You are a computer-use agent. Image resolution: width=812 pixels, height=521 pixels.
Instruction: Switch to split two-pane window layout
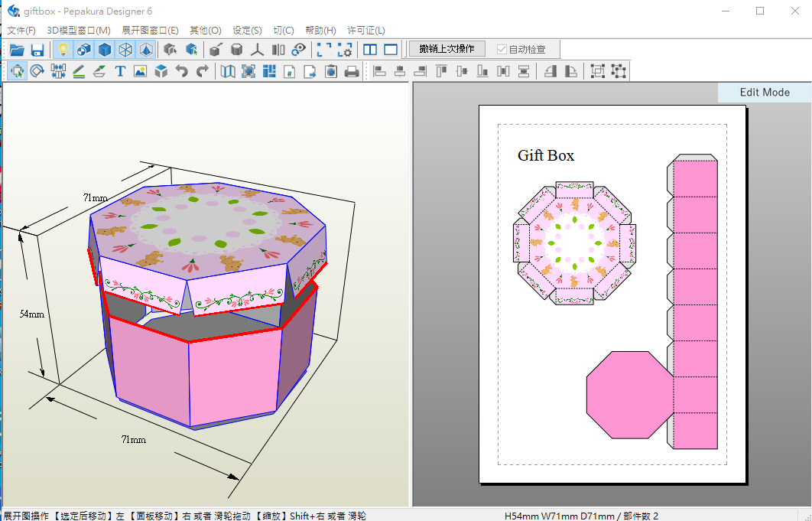coord(370,50)
